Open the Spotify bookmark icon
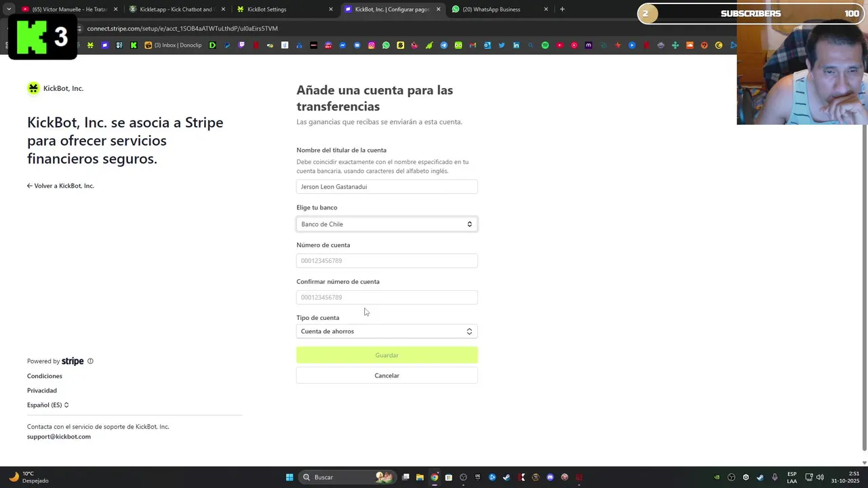868x488 pixels. [545, 45]
